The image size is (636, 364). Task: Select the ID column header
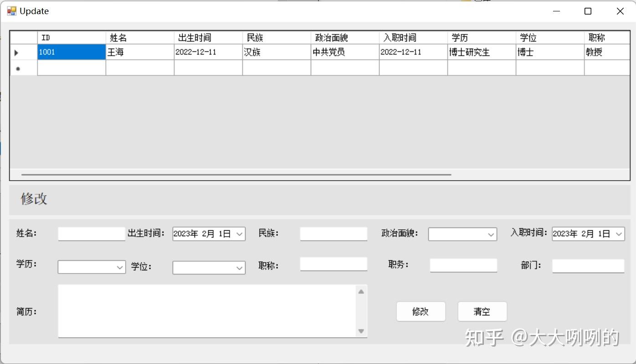pos(71,37)
